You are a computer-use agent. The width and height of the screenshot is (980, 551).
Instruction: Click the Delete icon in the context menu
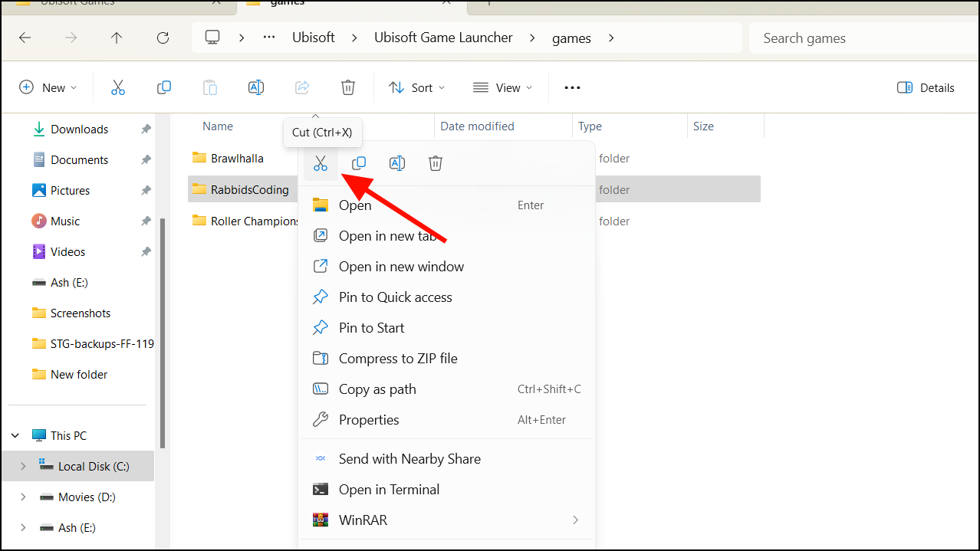pos(435,162)
